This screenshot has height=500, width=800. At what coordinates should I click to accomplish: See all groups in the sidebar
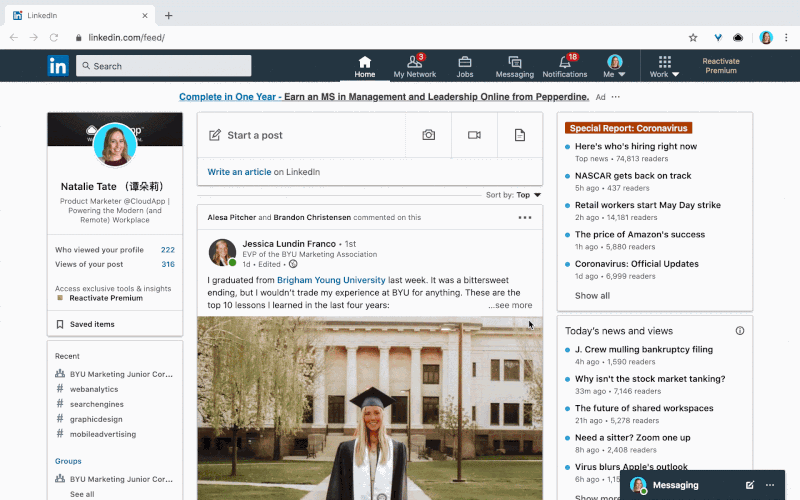pos(82,494)
